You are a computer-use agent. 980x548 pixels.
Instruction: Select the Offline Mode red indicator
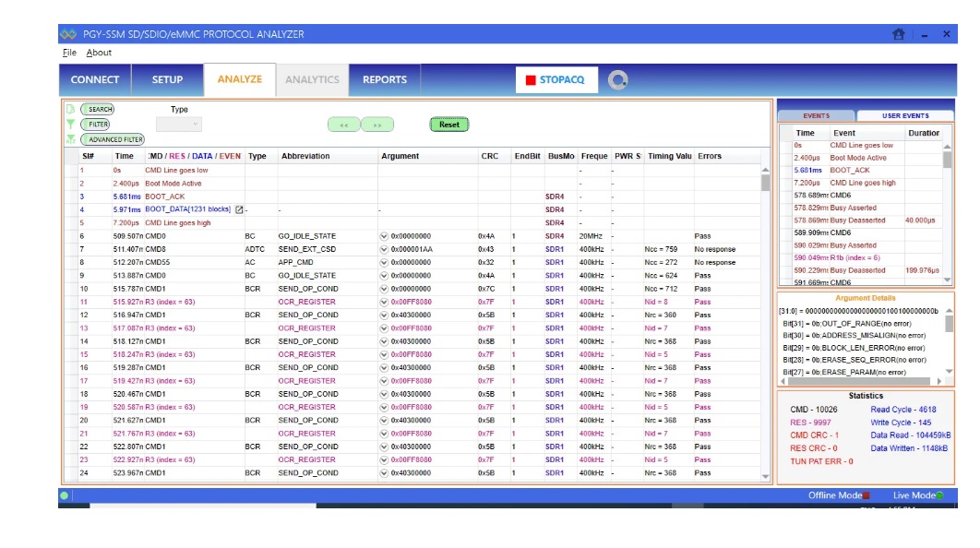(866, 495)
